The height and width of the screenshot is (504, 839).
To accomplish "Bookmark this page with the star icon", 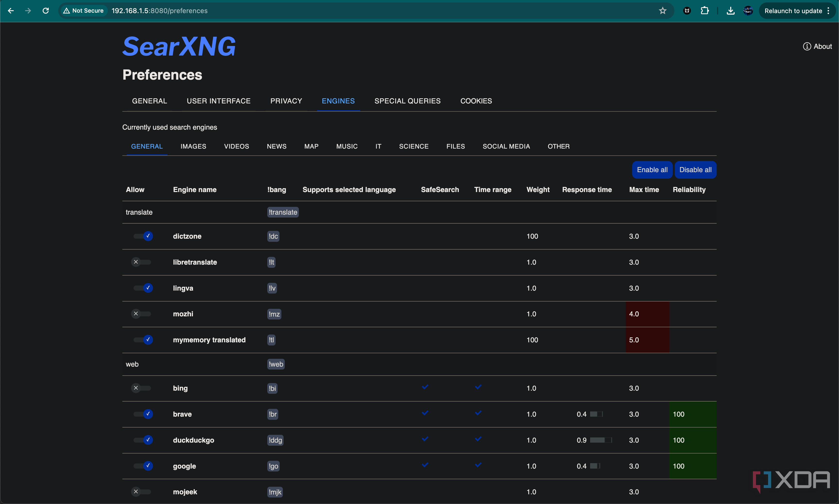I will click(663, 11).
